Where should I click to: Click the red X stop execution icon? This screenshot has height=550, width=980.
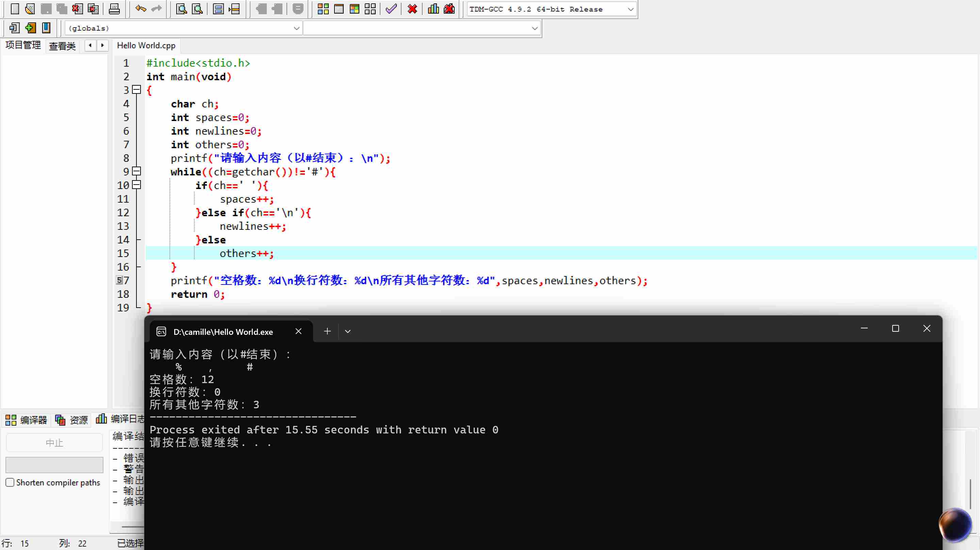tap(412, 9)
